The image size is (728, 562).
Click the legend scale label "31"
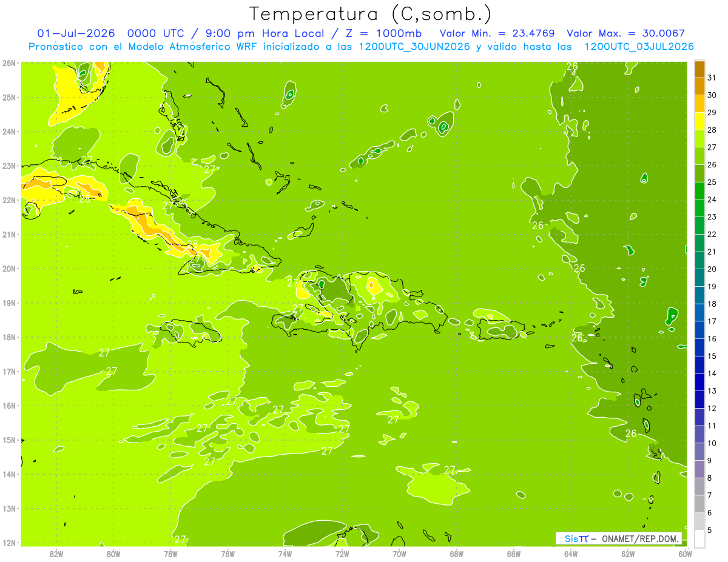[x=712, y=78]
